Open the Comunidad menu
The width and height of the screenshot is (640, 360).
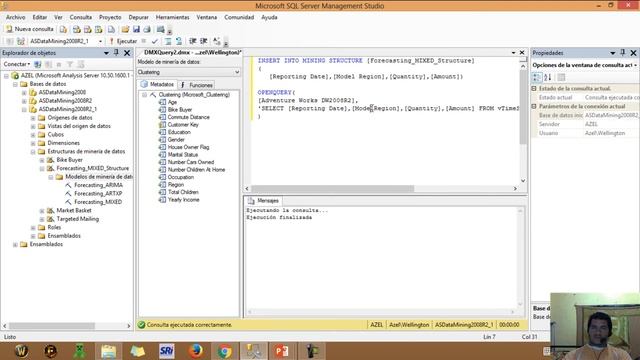[x=239, y=17]
